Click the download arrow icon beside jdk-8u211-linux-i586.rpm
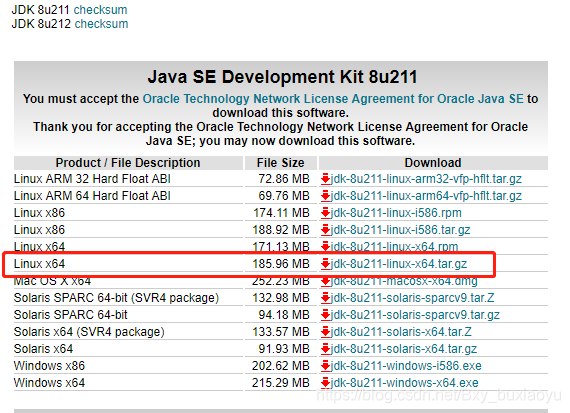This screenshot has width=570, height=413. [x=325, y=213]
